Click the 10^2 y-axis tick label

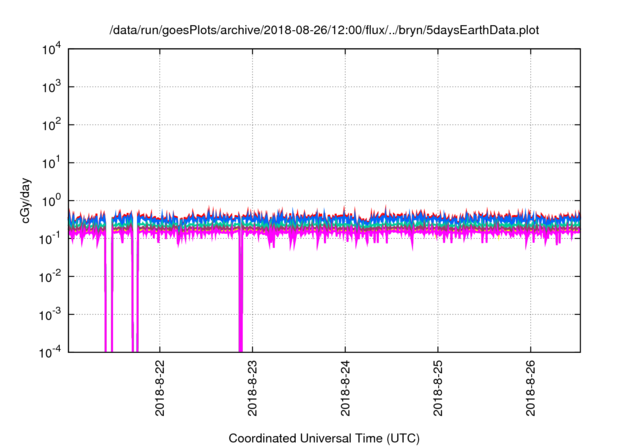[51, 125]
